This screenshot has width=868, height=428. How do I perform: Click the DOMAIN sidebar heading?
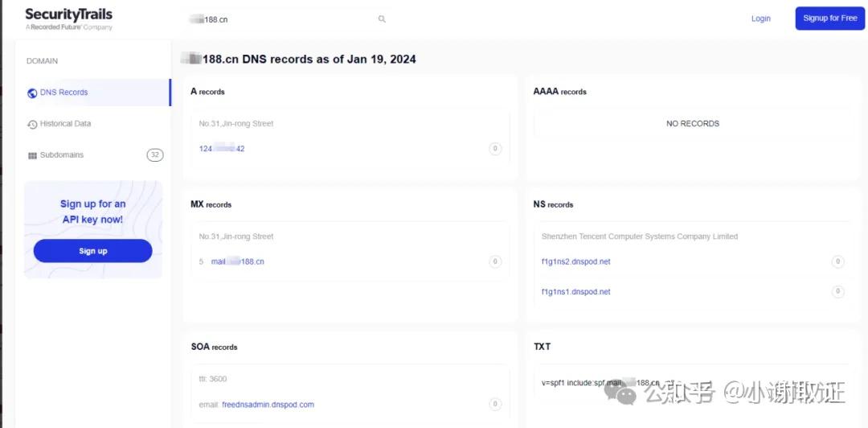pos(42,61)
